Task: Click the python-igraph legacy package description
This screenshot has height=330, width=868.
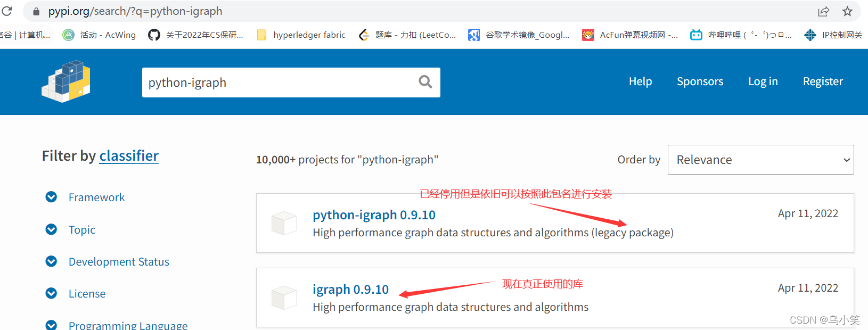Action: (x=493, y=233)
